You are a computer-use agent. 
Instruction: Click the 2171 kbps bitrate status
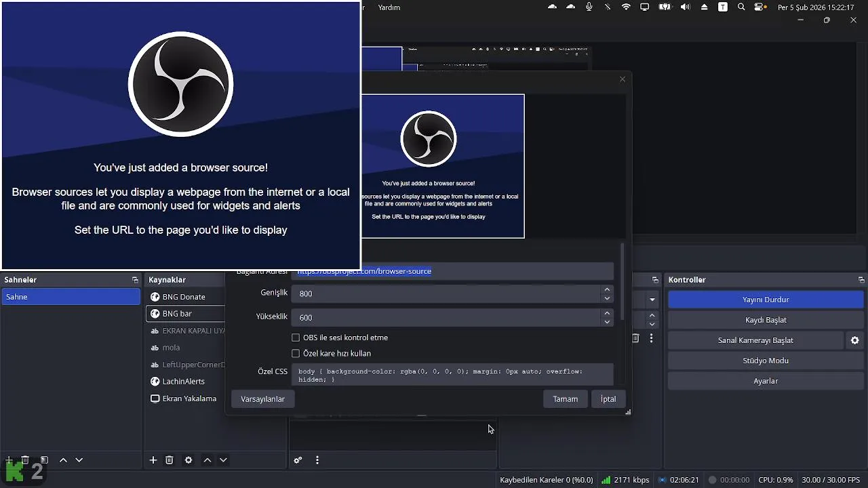(625, 480)
